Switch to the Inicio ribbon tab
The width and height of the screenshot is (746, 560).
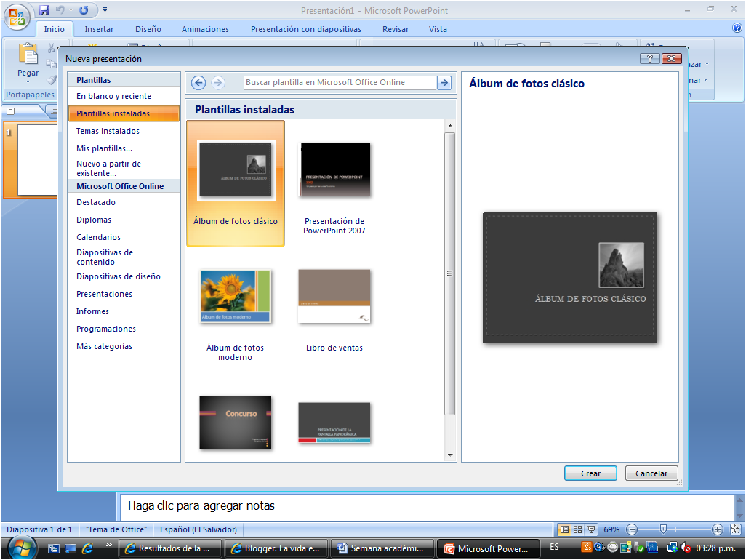tap(55, 29)
